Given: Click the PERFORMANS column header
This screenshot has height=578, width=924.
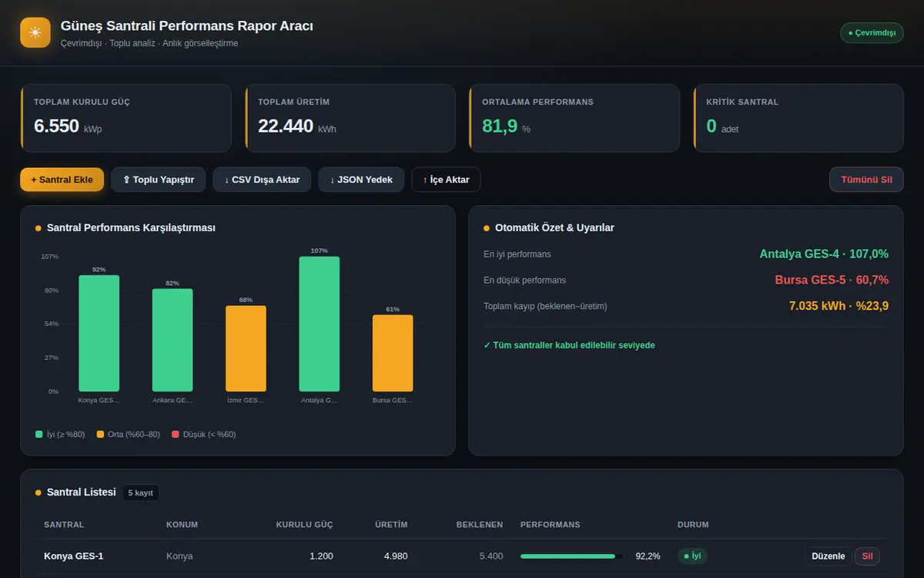Looking at the screenshot, I should pos(551,524).
